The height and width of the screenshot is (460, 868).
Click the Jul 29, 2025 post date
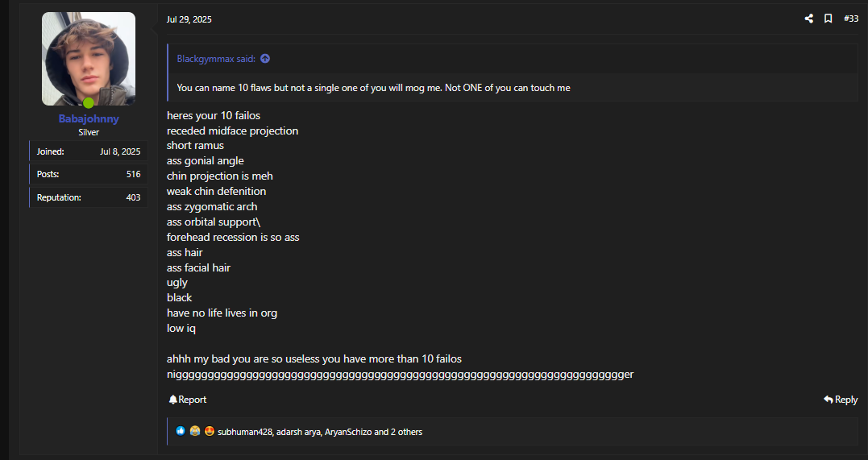click(189, 19)
